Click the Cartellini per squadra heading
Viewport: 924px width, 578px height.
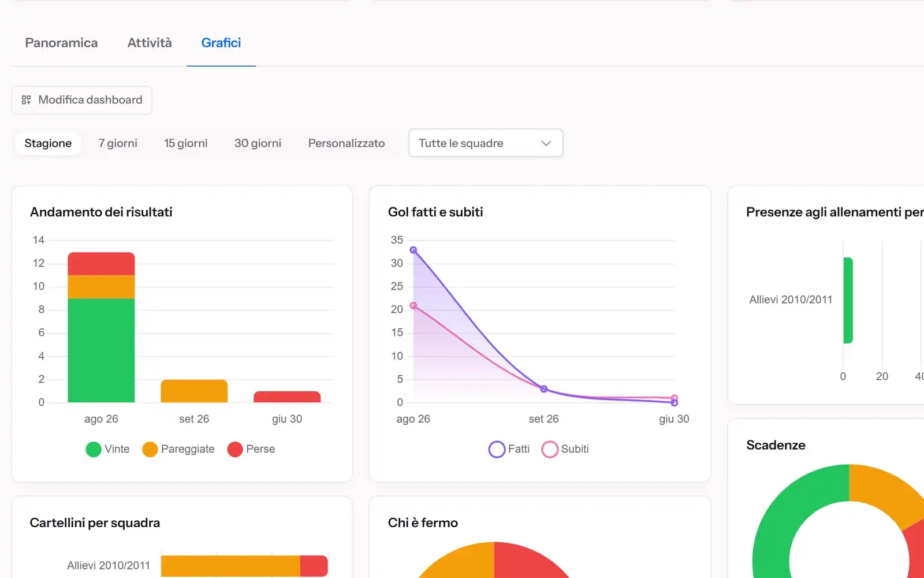[95, 523]
